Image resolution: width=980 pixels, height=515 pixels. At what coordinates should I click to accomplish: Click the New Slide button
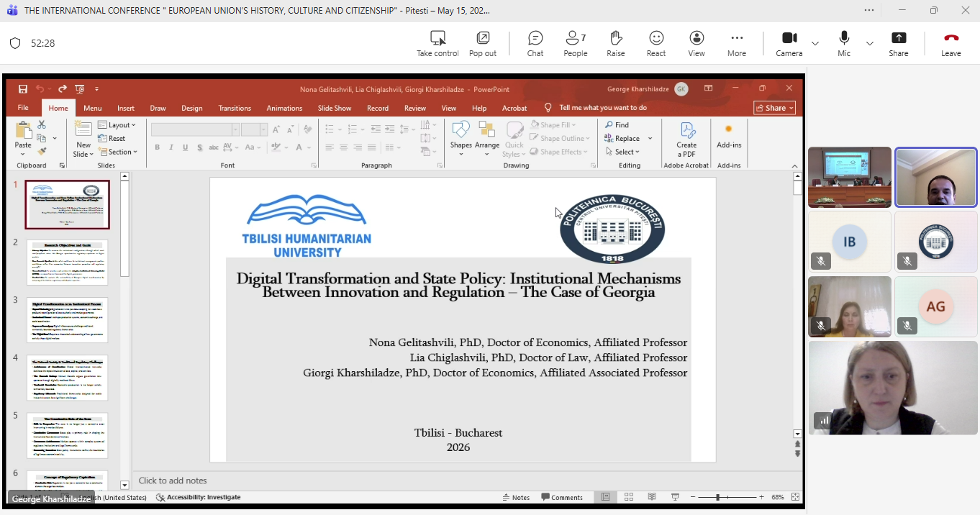tap(83, 140)
